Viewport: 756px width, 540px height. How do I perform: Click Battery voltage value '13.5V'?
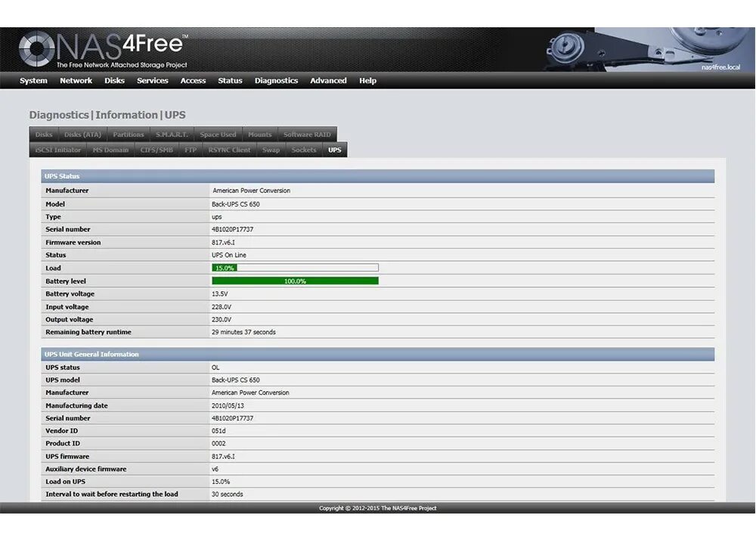click(x=219, y=293)
